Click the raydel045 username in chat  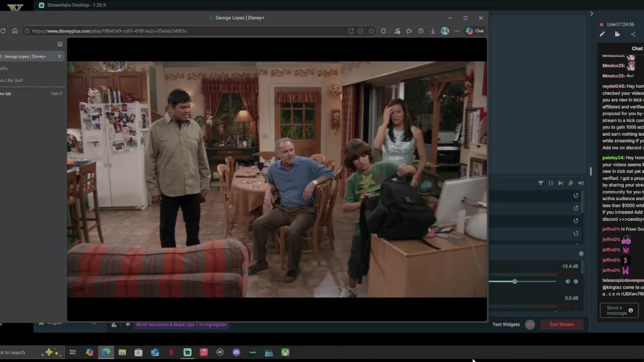(613, 86)
